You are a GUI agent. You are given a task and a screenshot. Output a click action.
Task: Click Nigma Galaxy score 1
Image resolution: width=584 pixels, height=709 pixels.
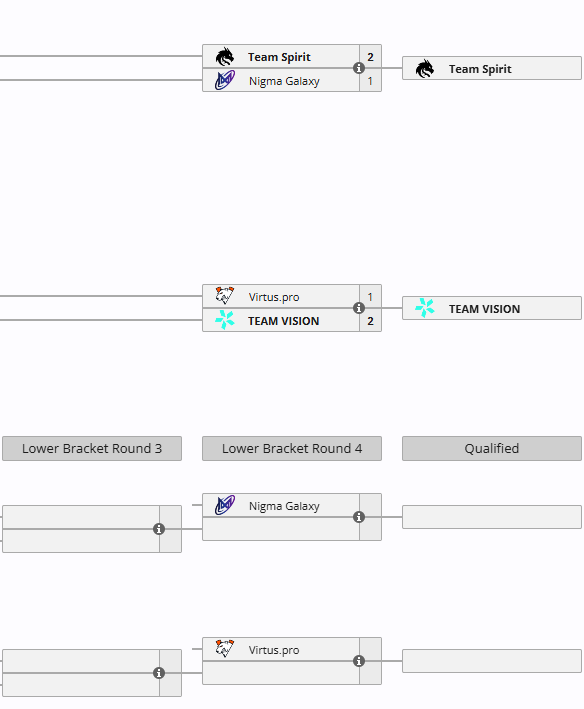tap(370, 81)
